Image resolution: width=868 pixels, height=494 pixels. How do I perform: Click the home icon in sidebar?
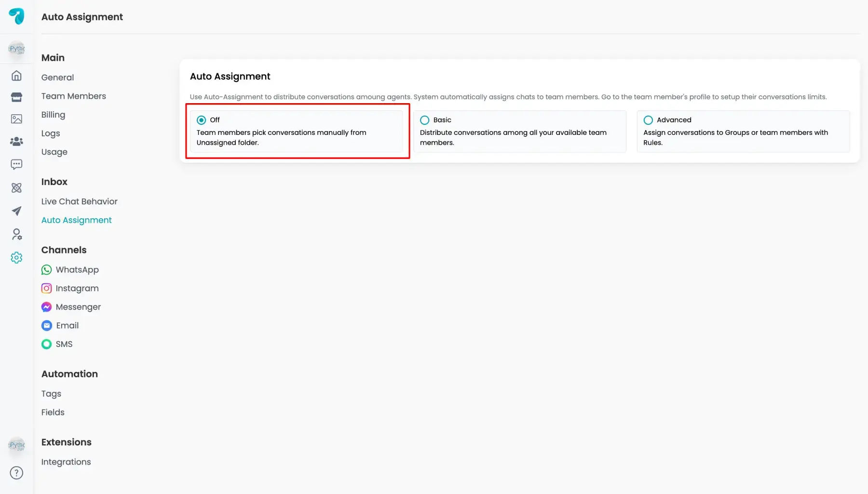point(16,76)
